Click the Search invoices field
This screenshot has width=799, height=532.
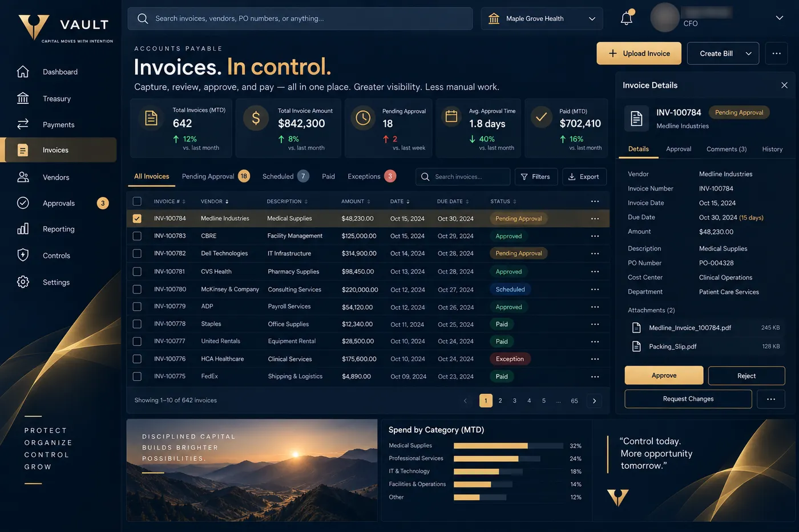(x=463, y=177)
